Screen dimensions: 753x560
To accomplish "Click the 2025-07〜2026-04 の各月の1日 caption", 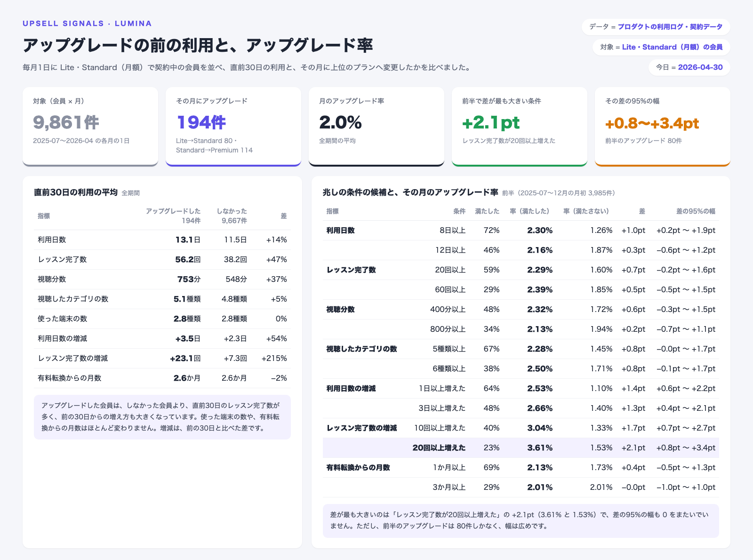I will tap(81, 141).
